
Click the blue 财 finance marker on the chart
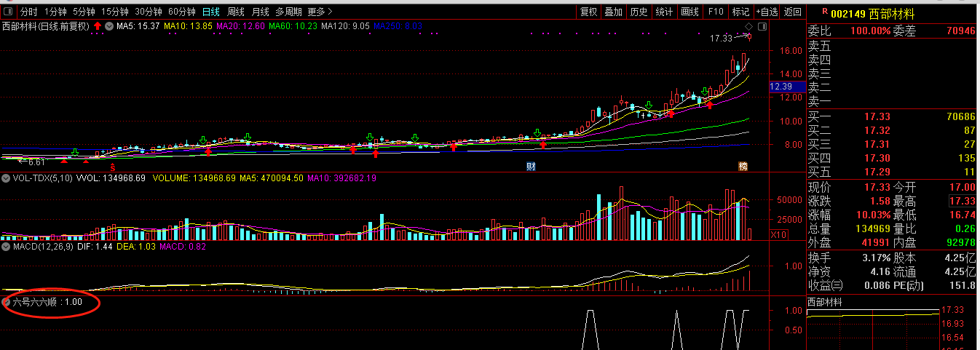(532, 166)
